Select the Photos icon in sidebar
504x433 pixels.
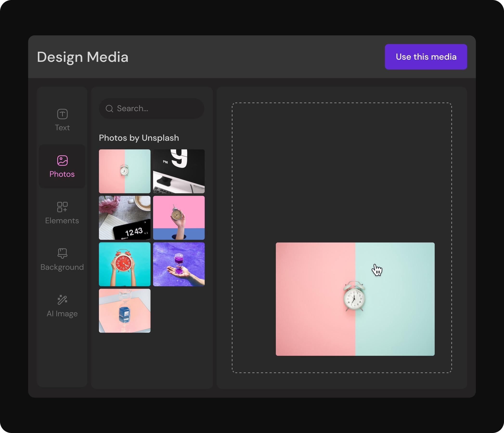[x=62, y=160]
